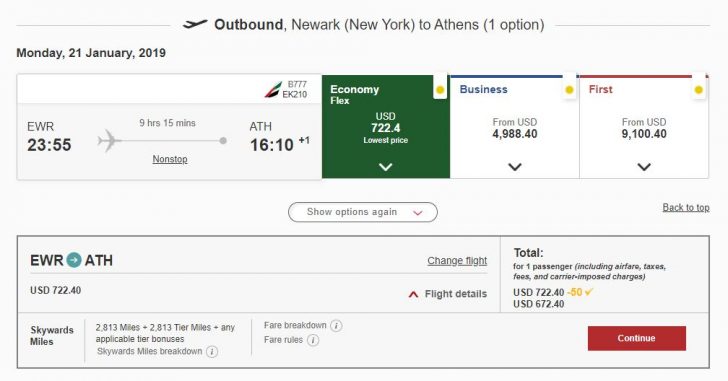Expand the First class fare chevron
Image resolution: width=728 pixels, height=381 pixels.
644,167
